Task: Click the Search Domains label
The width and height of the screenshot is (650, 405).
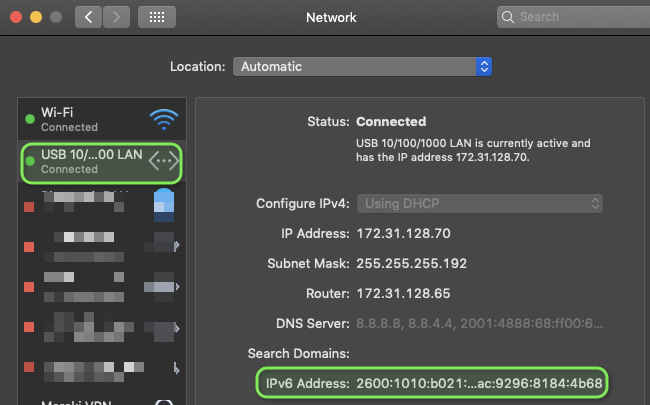Action: (298, 354)
